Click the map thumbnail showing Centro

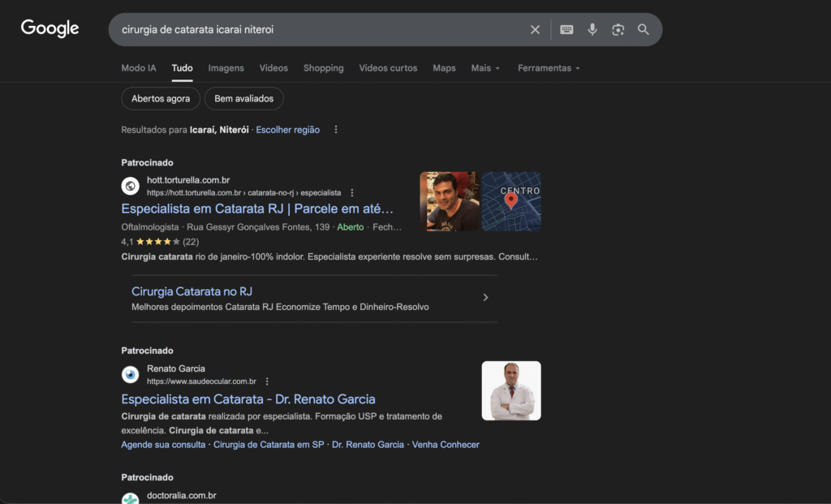point(511,201)
